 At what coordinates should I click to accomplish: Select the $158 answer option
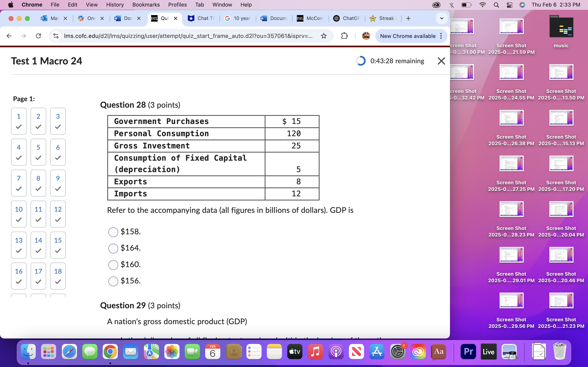click(113, 232)
